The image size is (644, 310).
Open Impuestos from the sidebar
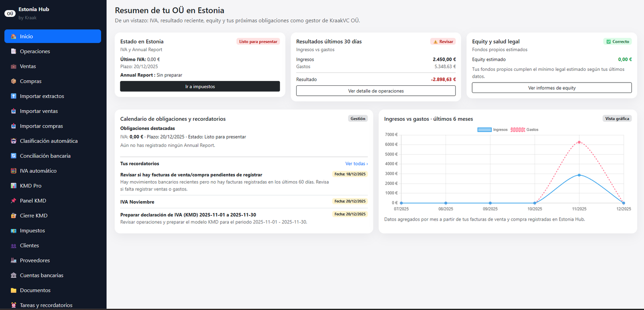pos(53,230)
